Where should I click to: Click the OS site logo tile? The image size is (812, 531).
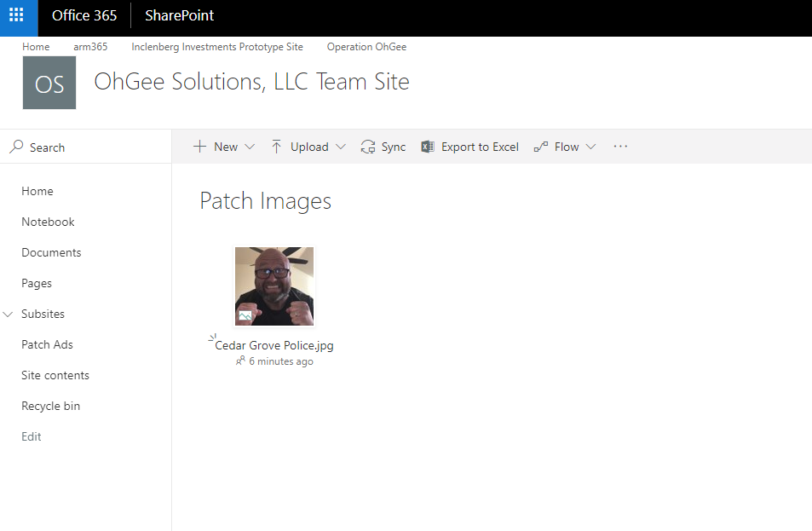[49, 84]
